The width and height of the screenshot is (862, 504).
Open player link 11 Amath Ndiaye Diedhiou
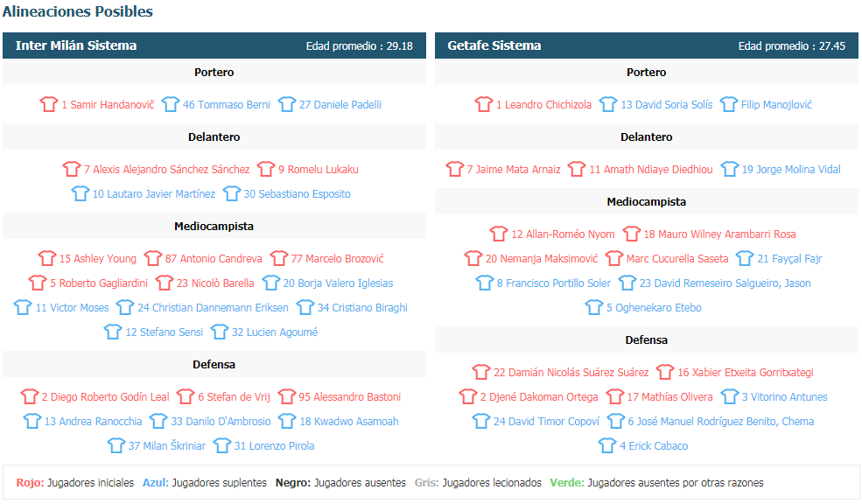coord(651,169)
